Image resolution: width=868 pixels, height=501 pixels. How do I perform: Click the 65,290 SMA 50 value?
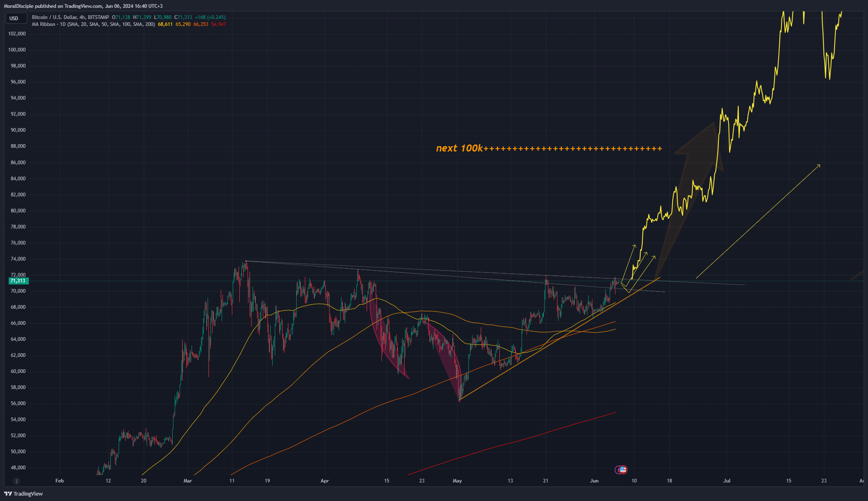click(183, 24)
